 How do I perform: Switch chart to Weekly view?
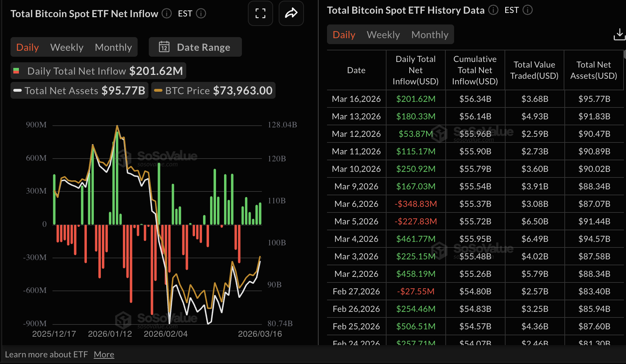[x=67, y=47]
